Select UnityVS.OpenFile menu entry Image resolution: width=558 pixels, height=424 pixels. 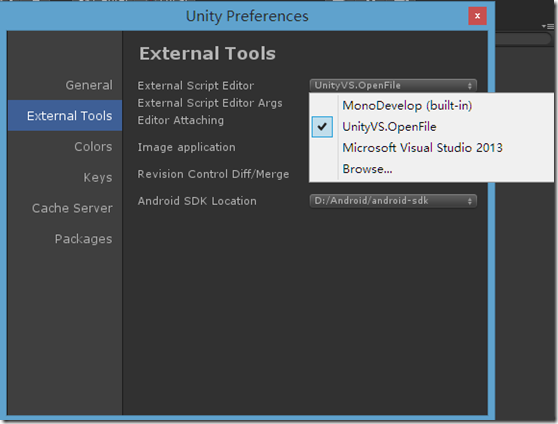click(389, 127)
